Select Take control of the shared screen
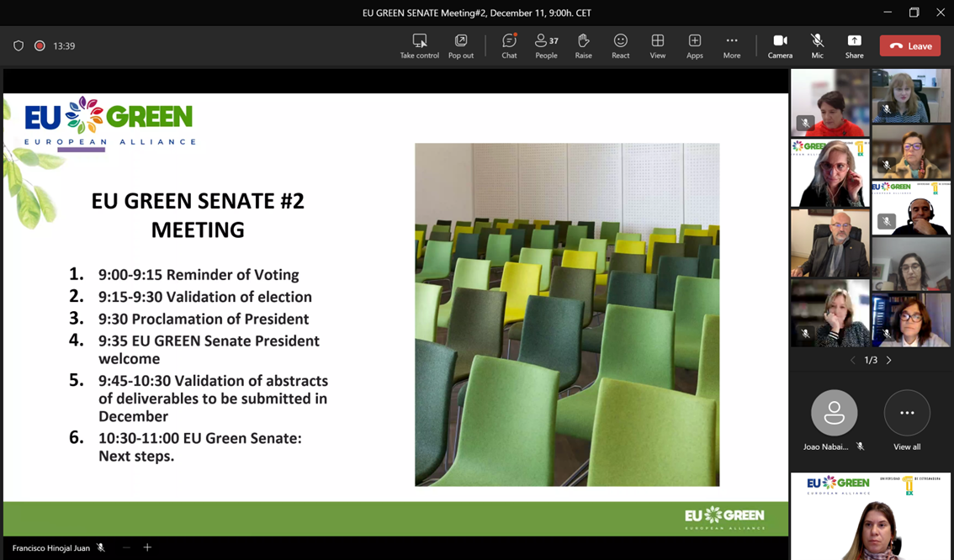The height and width of the screenshot is (560, 954). [419, 45]
